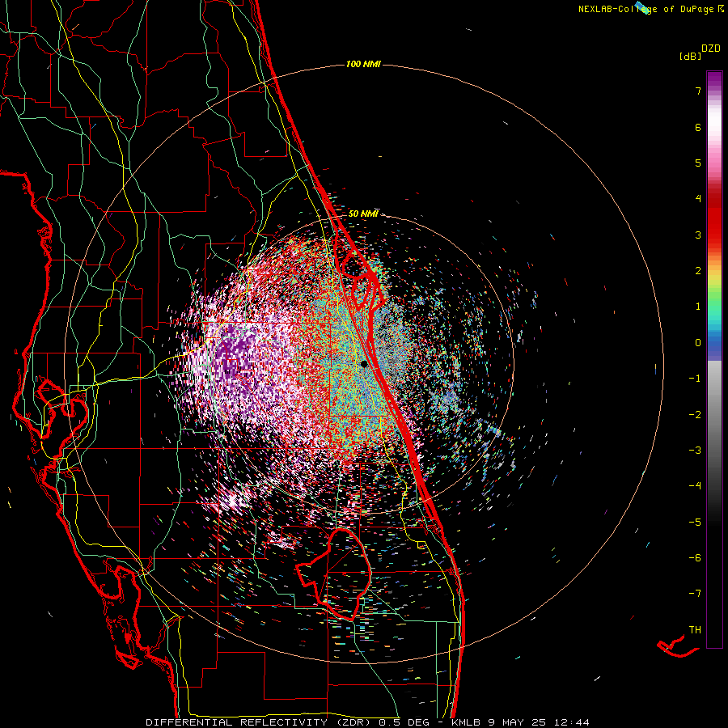Click the 5 dB tick label on the color scale
728x728 pixels.
[698, 163]
